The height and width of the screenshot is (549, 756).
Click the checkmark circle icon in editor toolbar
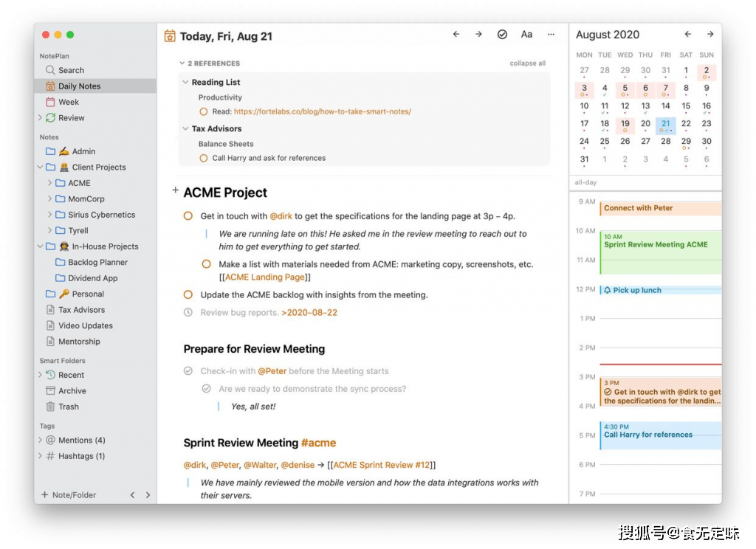pyautogui.click(x=502, y=34)
